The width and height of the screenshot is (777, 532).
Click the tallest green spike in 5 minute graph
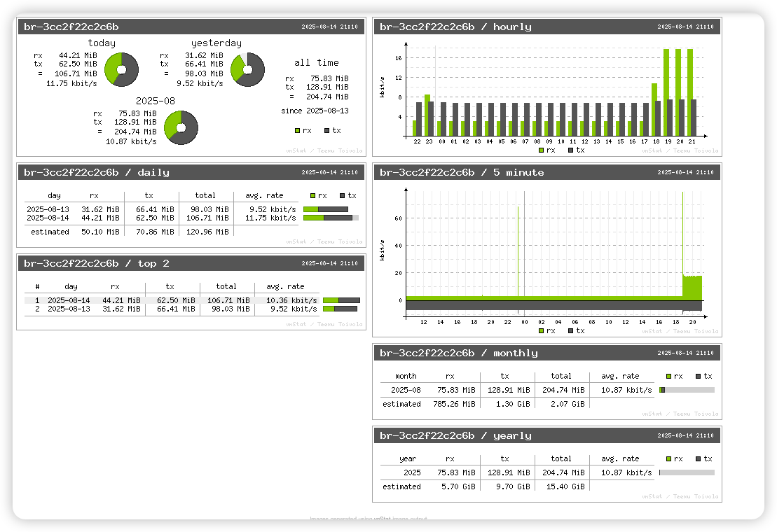pyautogui.click(x=682, y=210)
